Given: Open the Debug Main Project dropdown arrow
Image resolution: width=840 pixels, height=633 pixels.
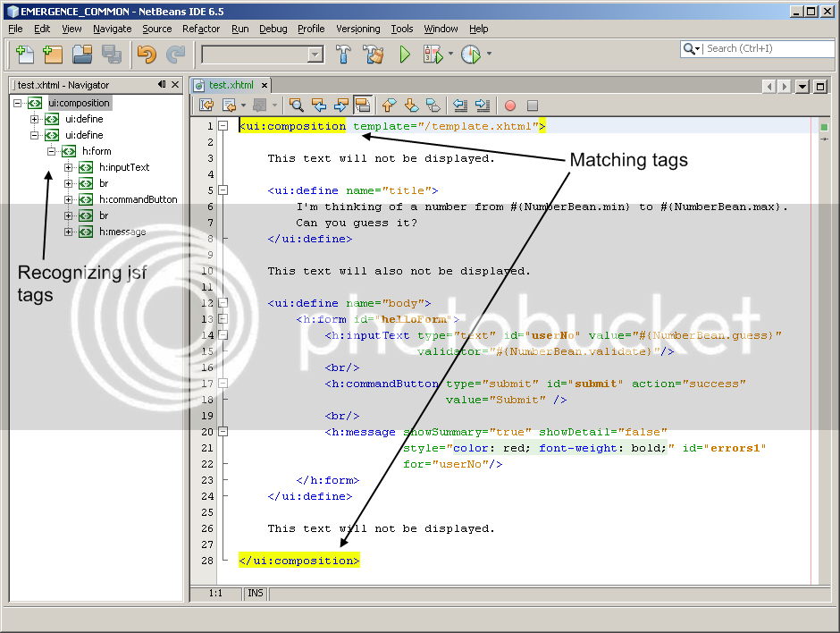Looking at the screenshot, I should click(450, 54).
